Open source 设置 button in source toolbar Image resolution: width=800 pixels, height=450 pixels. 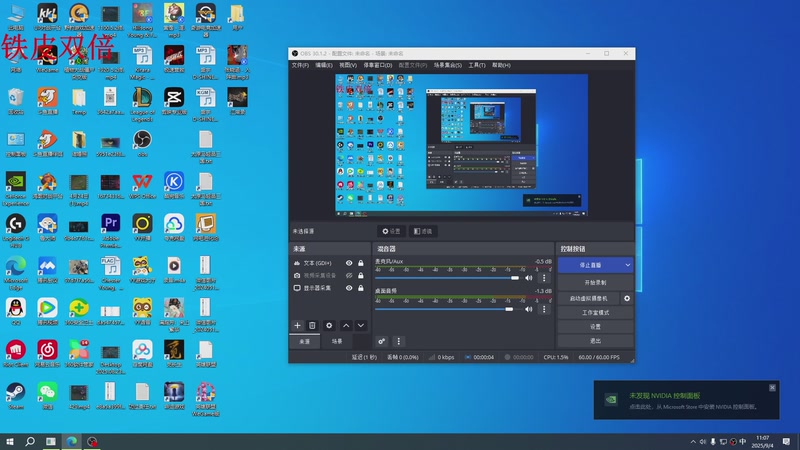click(391, 231)
